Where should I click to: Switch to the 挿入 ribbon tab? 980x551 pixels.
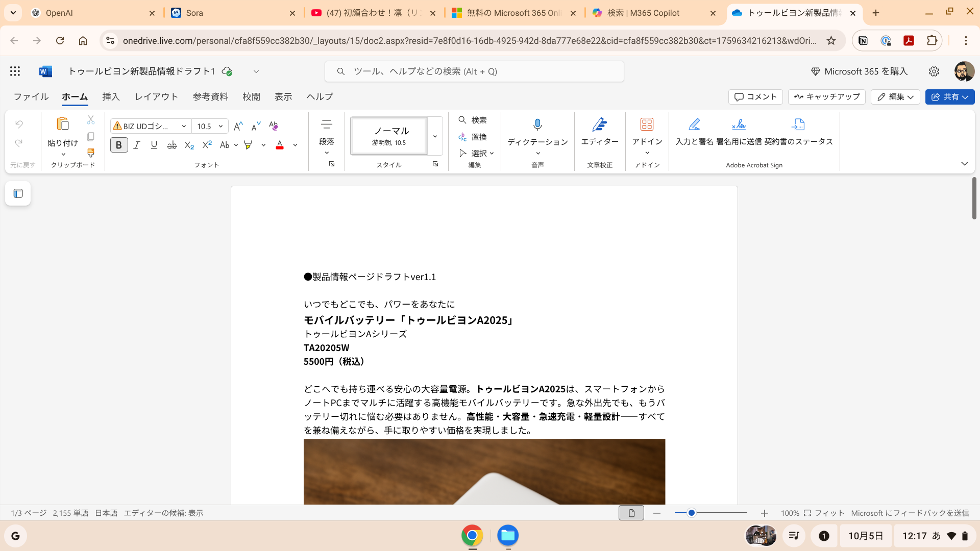pos(111,96)
